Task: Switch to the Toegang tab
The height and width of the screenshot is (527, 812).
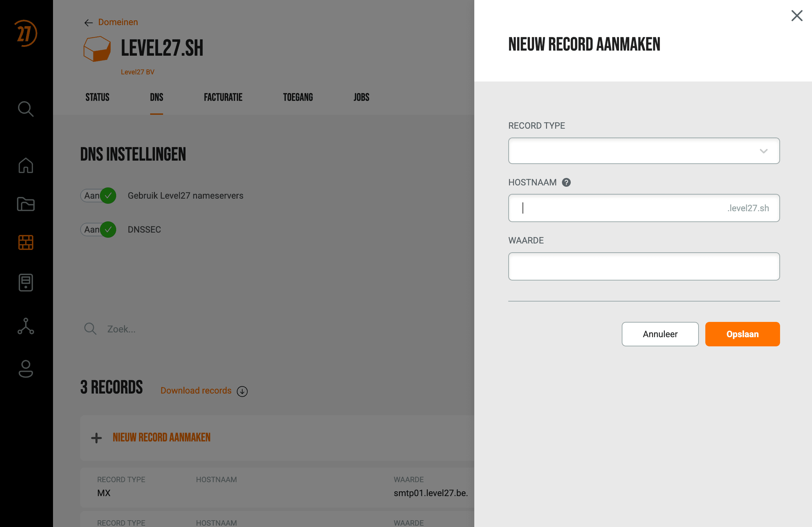Action: (x=298, y=97)
